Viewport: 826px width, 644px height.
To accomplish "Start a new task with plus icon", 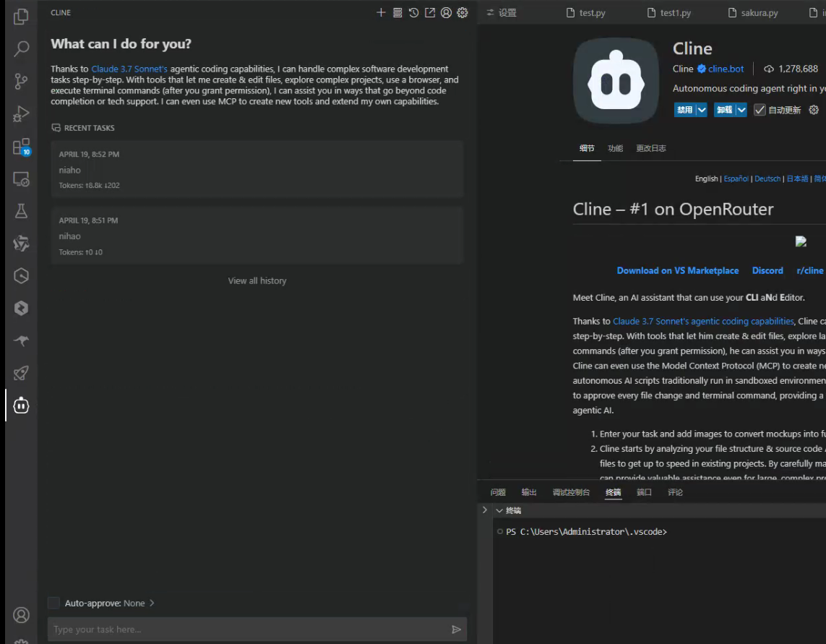I will pyautogui.click(x=381, y=12).
